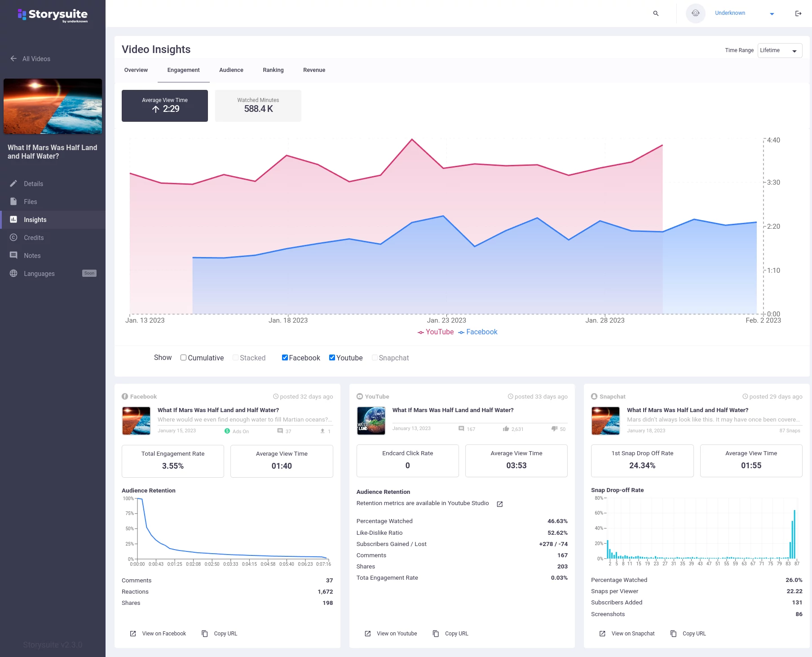
Task: Click the Notes comment icon
Action: coord(13,255)
